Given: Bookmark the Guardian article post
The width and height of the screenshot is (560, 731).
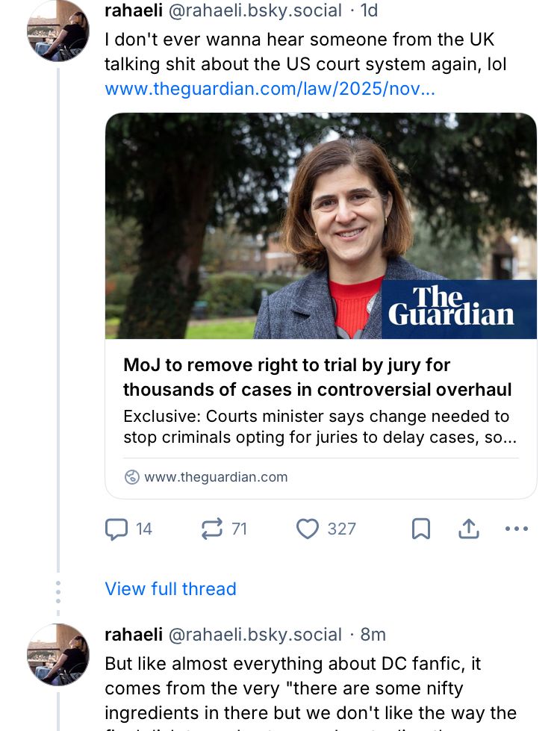Looking at the screenshot, I should coord(421,529).
